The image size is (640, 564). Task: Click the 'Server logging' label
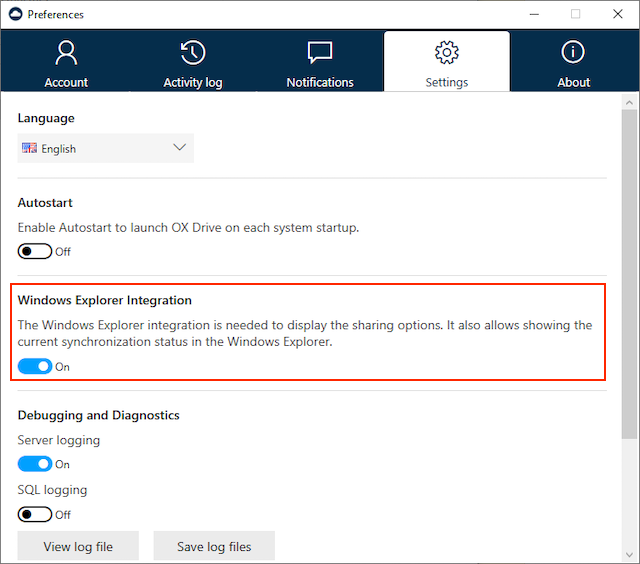pos(59,440)
